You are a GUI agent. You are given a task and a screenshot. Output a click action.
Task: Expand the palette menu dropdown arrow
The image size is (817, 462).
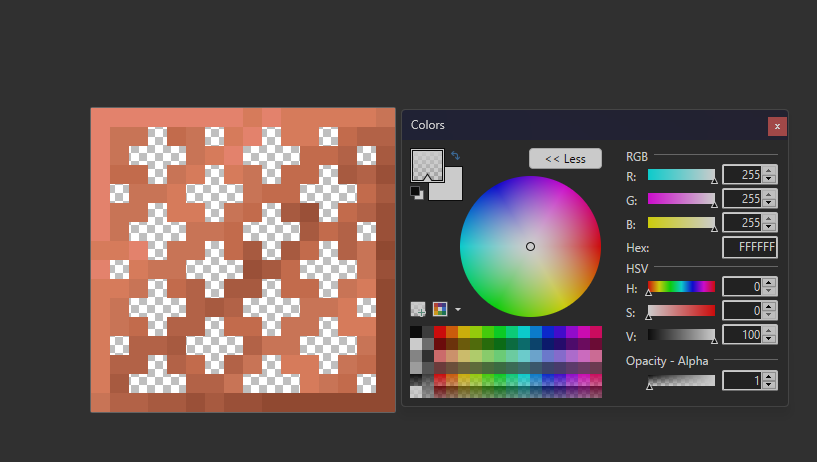point(457,309)
